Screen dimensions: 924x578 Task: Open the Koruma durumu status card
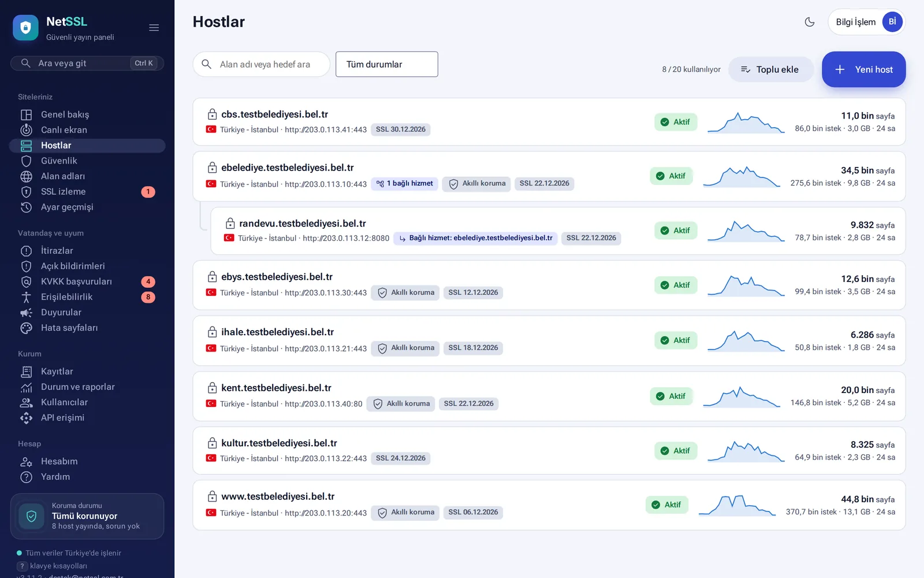click(87, 516)
